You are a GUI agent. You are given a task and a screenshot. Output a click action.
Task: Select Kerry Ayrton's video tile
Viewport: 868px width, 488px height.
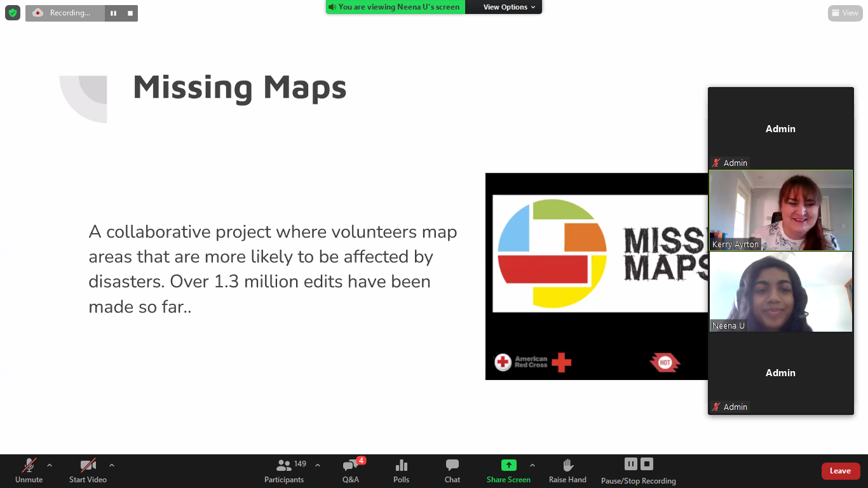click(781, 210)
